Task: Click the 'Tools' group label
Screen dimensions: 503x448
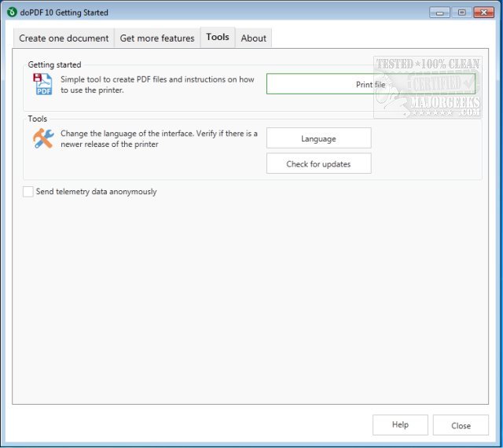Action: pos(37,119)
